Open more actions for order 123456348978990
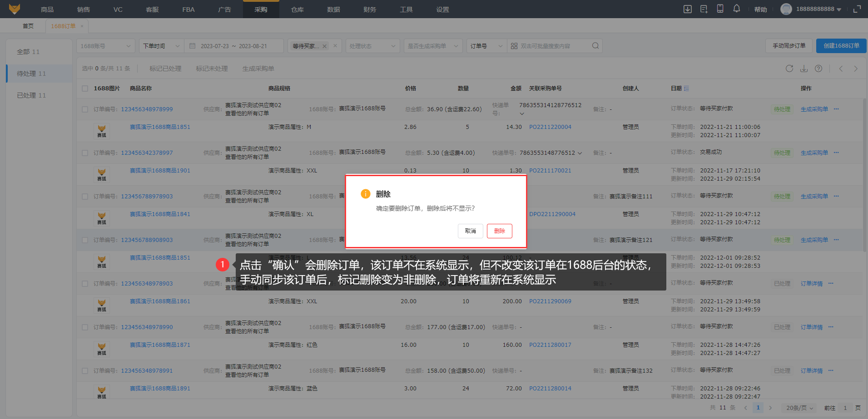 coord(831,327)
